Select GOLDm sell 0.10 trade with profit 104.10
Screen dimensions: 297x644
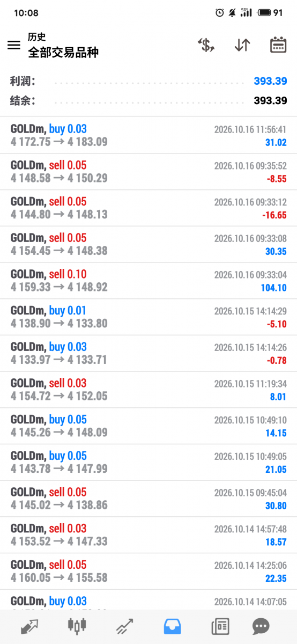point(148,281)
